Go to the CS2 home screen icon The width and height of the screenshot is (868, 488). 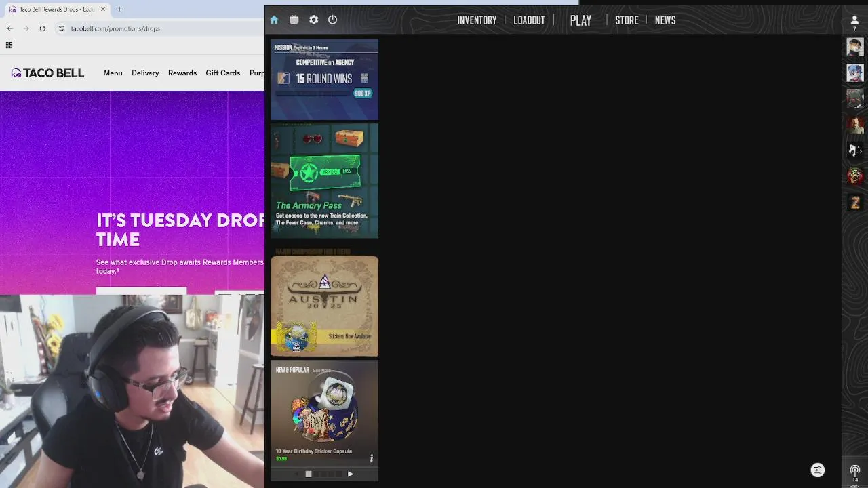pyautogui.click(x=274, y=20)
